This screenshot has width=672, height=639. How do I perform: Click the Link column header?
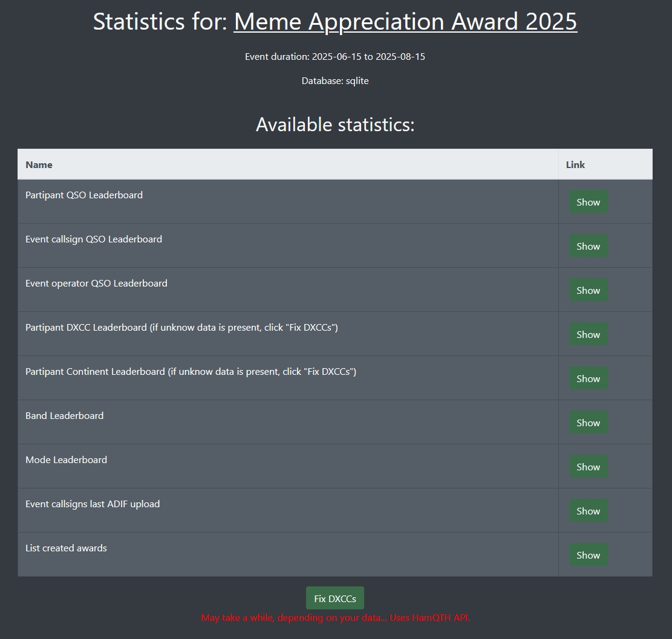tap(575, 164)
